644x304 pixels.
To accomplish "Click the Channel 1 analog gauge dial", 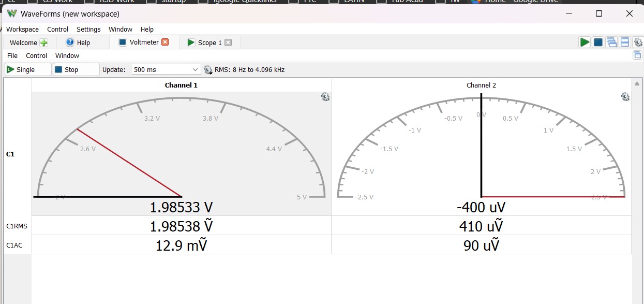I will pos(181,148).
